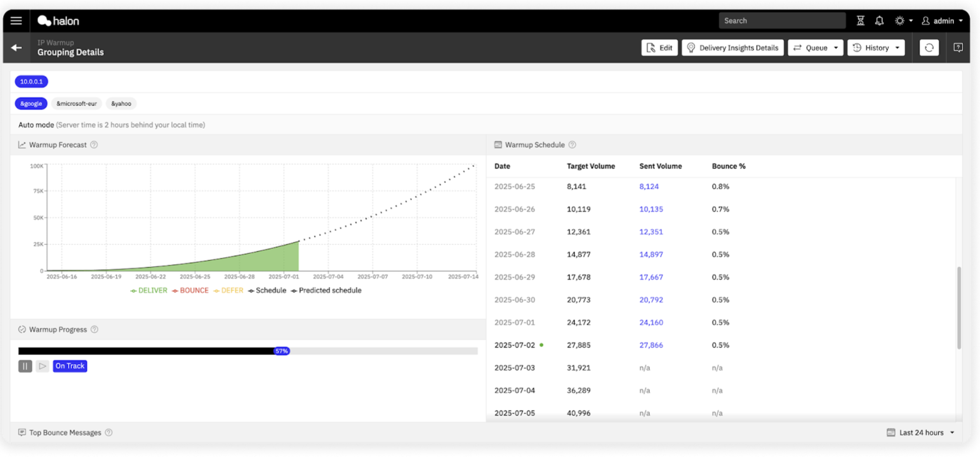Expand the Queue dropdown
This screenshot has width=980, height=457.
tap(816, 48)
